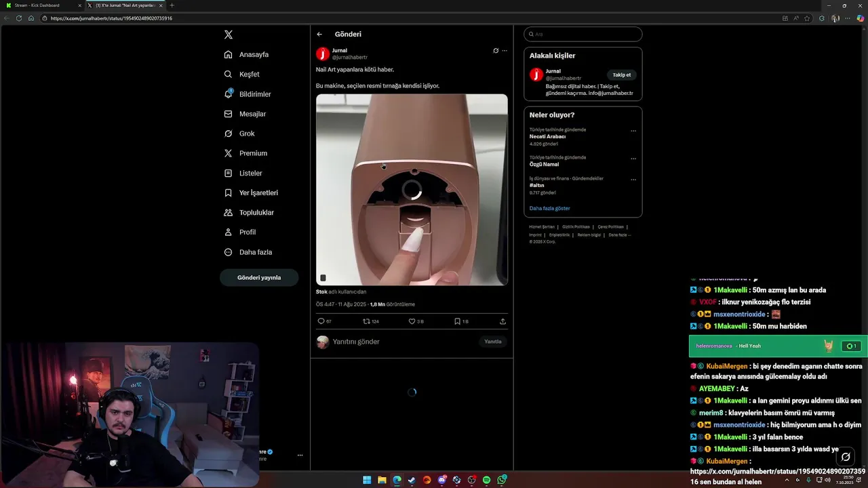
Task: Open Anasayfa from the sidebar
Action: click(247, 54)
